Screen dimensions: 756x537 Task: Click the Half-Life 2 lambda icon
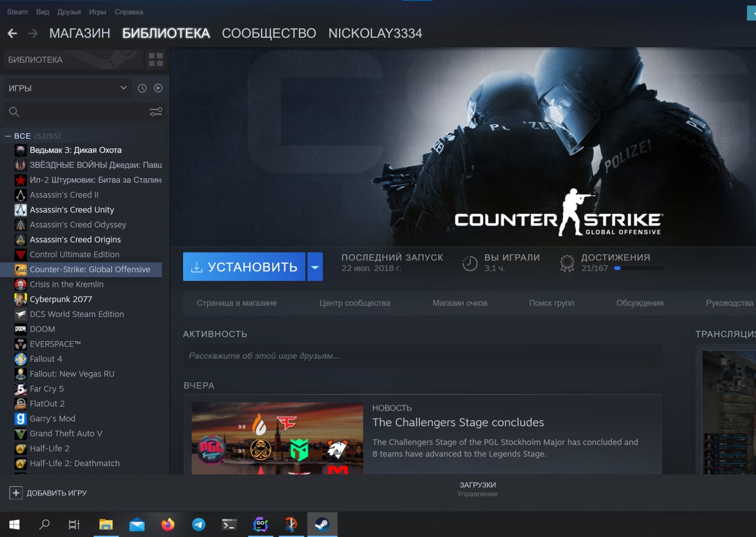21,448
